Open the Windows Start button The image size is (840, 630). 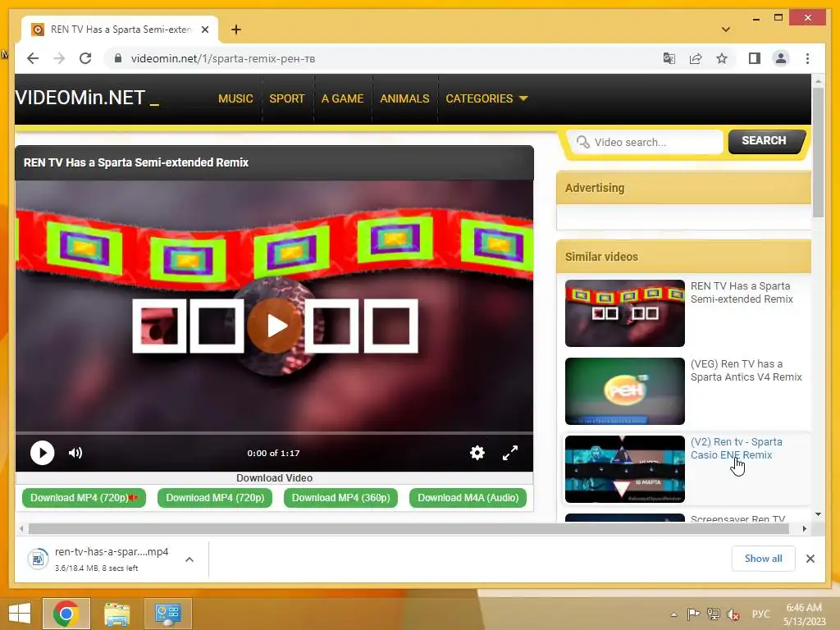pos(20,614)
